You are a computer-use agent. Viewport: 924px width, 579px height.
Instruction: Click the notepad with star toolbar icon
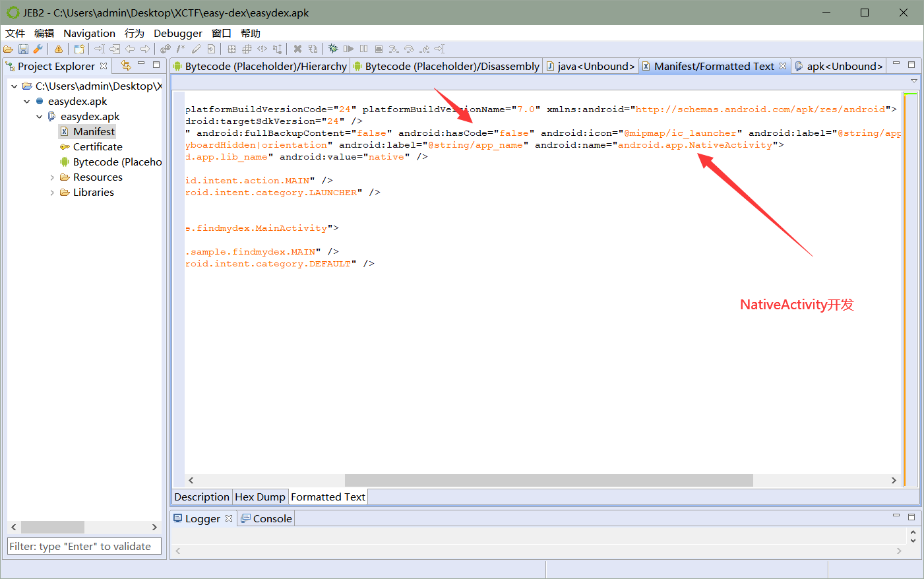[x=79, y=49]
